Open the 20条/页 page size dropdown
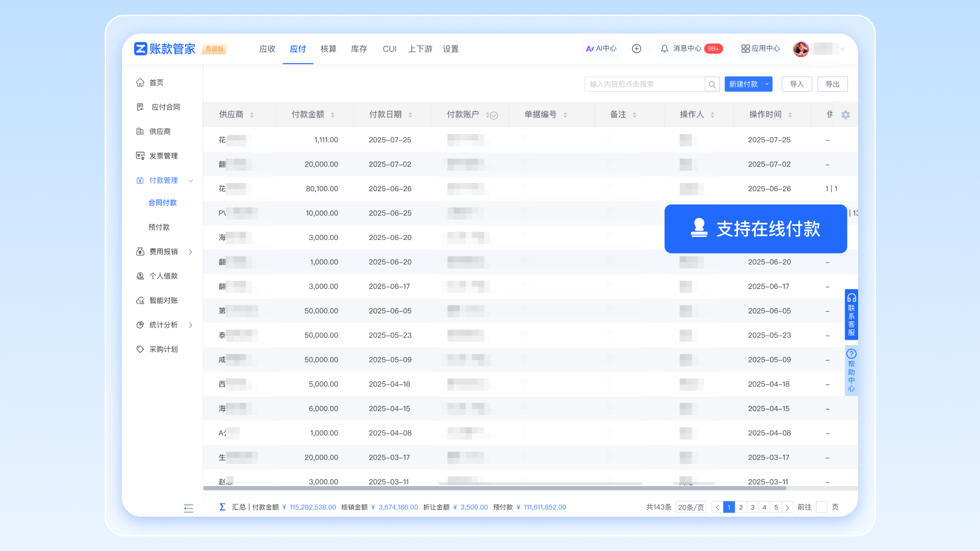The height and width of the screenshot is (551, 980). coord(691,508)
